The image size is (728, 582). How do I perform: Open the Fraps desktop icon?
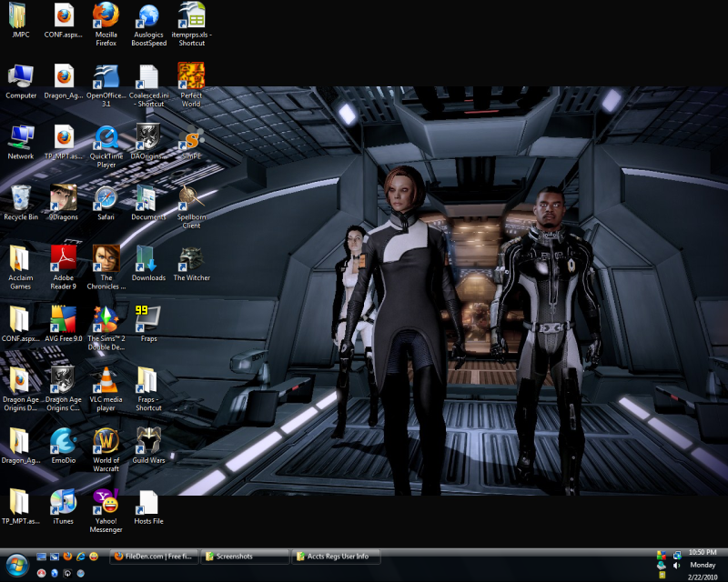[x=148, y=319]
